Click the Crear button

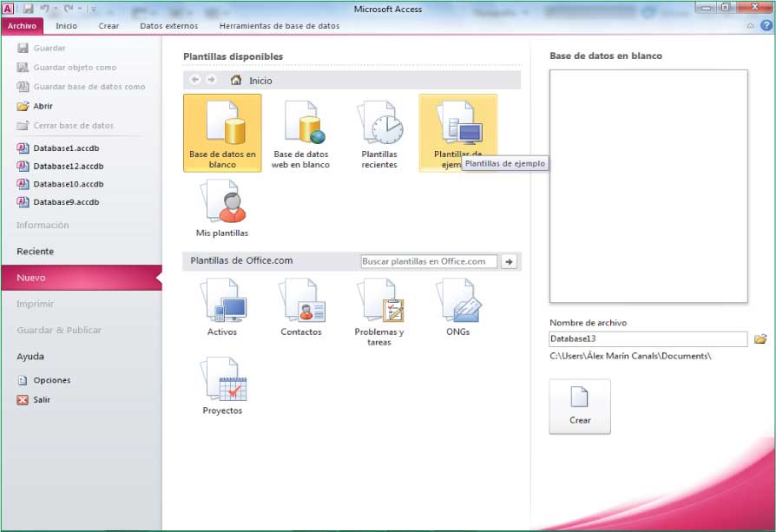580,406
